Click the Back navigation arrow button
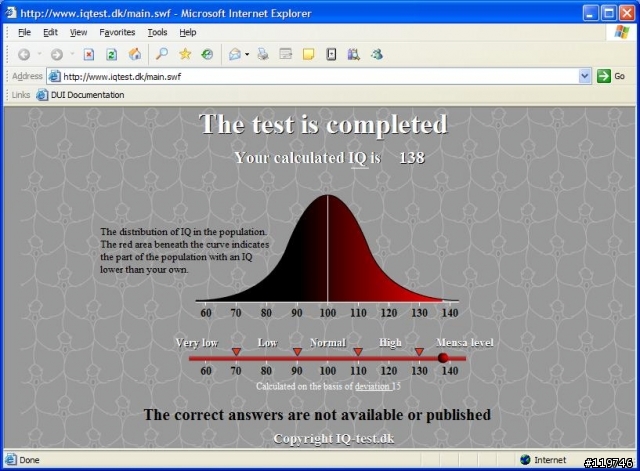The height and width of the screenshot is (471, 640). [24, 54]
